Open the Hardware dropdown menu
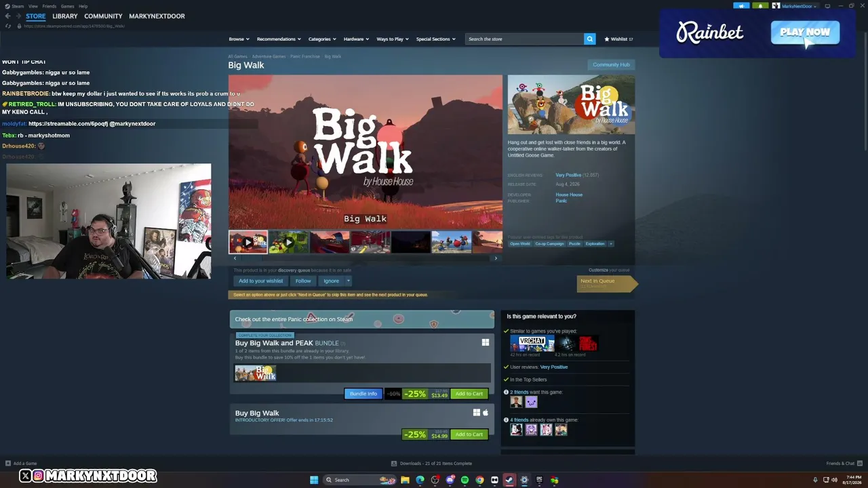Image resolution: width=868 pixels, height=488 pixels. click(x=356, y=39)
